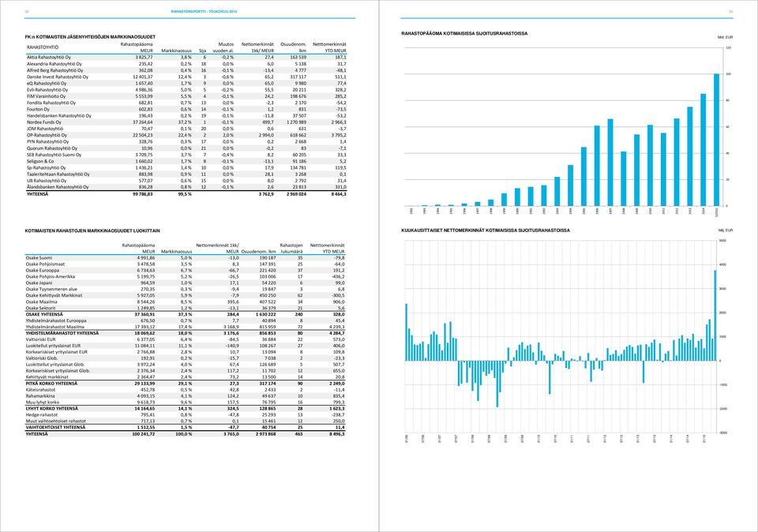Click the 'Milj. EUR' axis unit label

(726, 230)
